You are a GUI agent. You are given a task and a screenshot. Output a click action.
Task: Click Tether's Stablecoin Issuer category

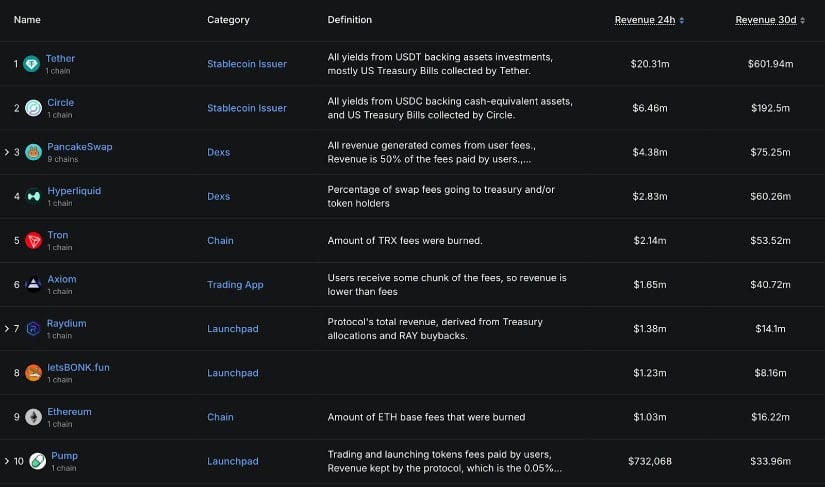247,64
